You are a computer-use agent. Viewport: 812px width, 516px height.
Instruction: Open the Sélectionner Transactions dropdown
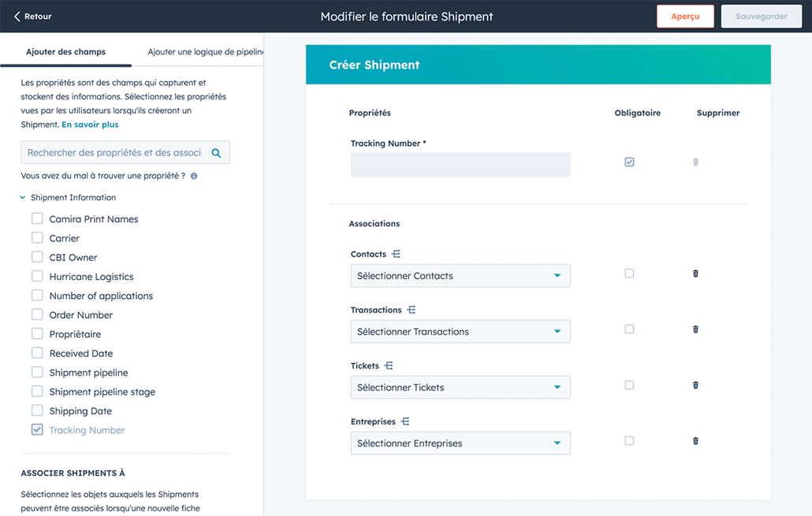(x=460, y=332)
